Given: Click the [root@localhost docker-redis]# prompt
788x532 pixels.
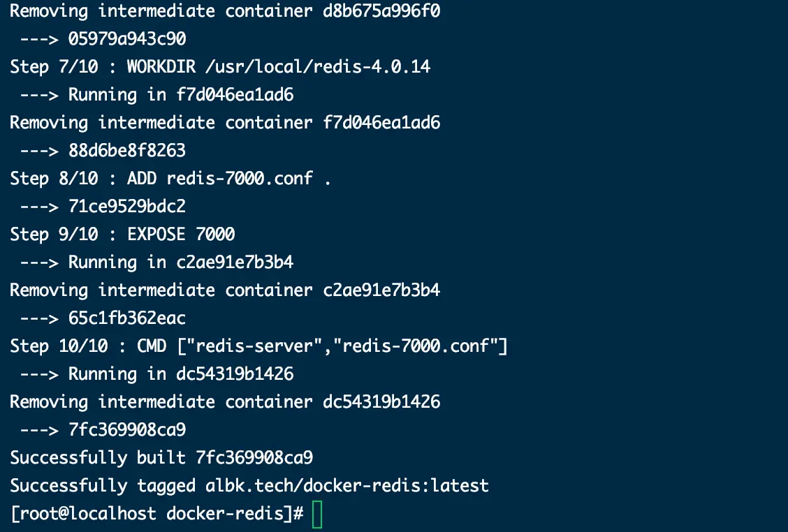Looking at the screenshot, I should point(156,514).
